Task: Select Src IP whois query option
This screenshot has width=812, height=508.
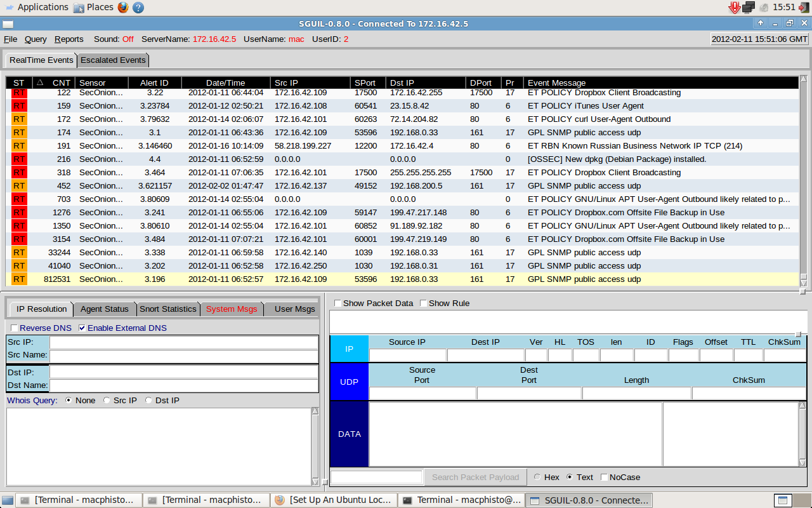Action: click(107, 401)
